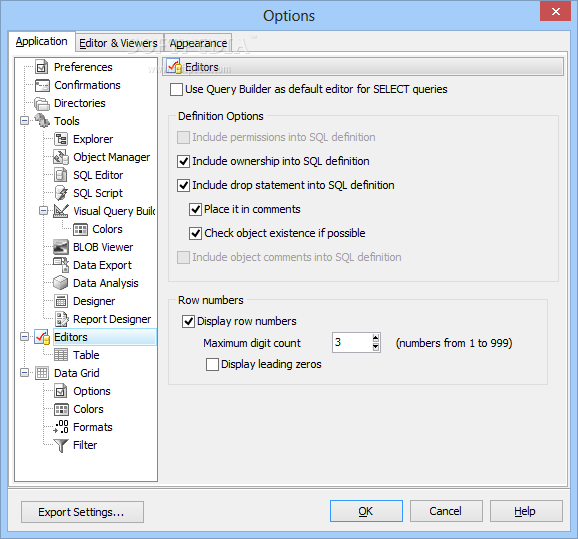This screenshot has width=578, height=539.
Task: Collapse the Visual Query Builder node
Action: coord(43,211)
